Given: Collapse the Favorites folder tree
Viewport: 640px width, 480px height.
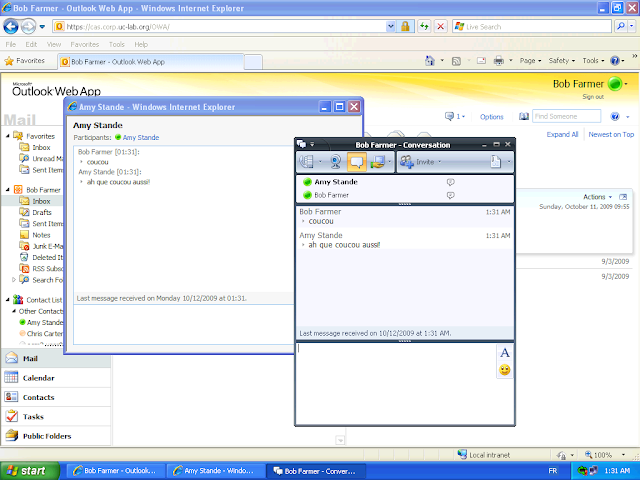Looking at the screenshot, I should (8, 136).
